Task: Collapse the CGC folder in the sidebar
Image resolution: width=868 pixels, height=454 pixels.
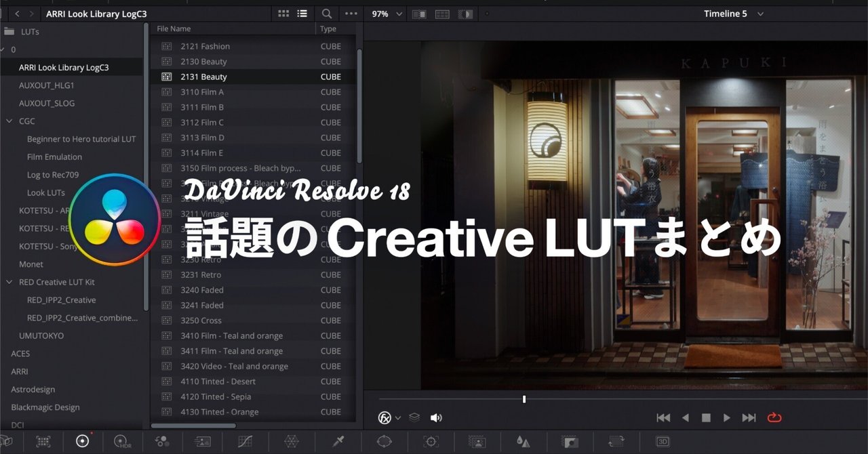Action: (x=9, y=121)
